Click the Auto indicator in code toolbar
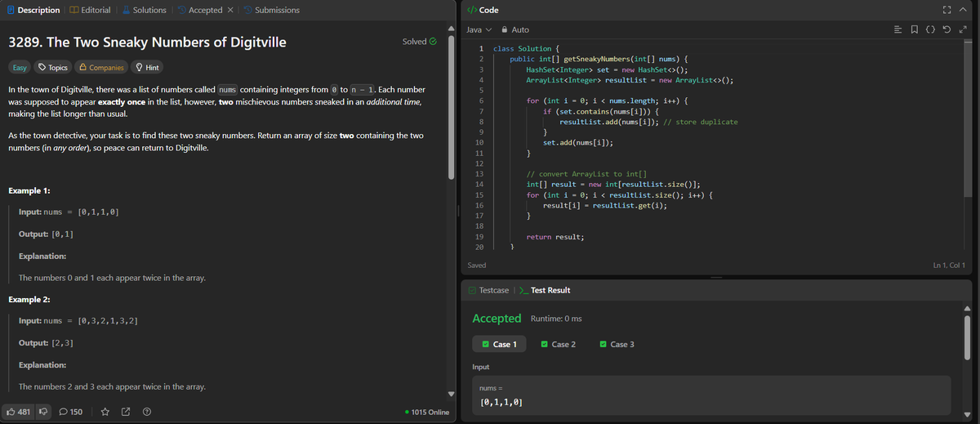Screen dimensions: 980x424 pos(520,29)
